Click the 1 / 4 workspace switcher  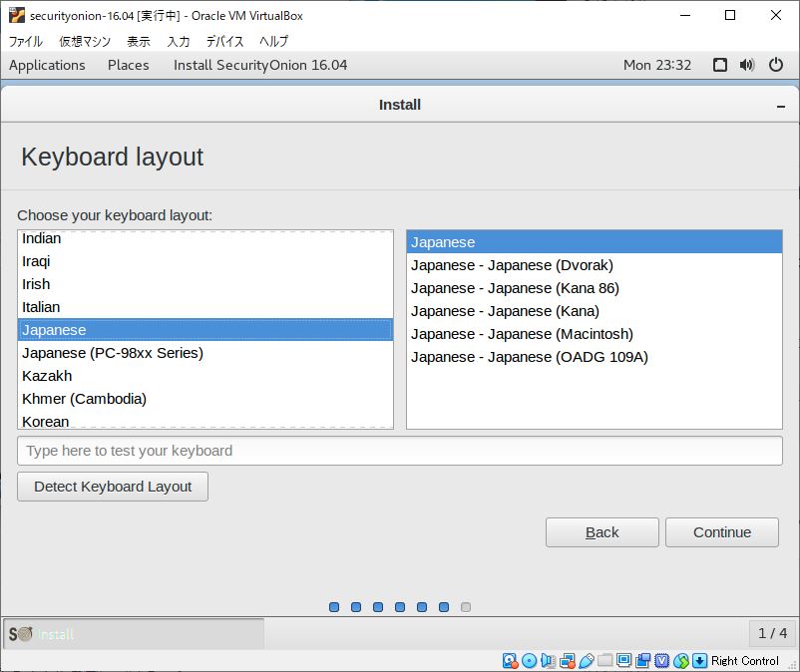click(x=772, y=633)
